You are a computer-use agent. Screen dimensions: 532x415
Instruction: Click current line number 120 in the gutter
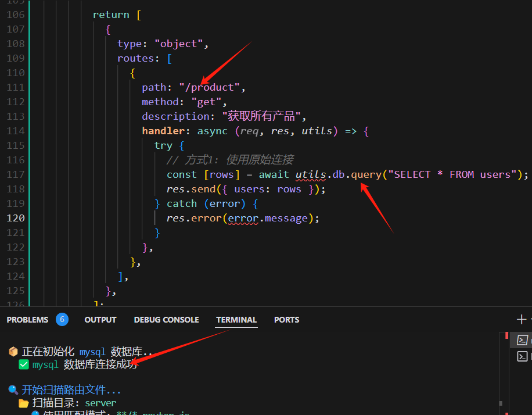pyautogui.click(x=16, y=218)
